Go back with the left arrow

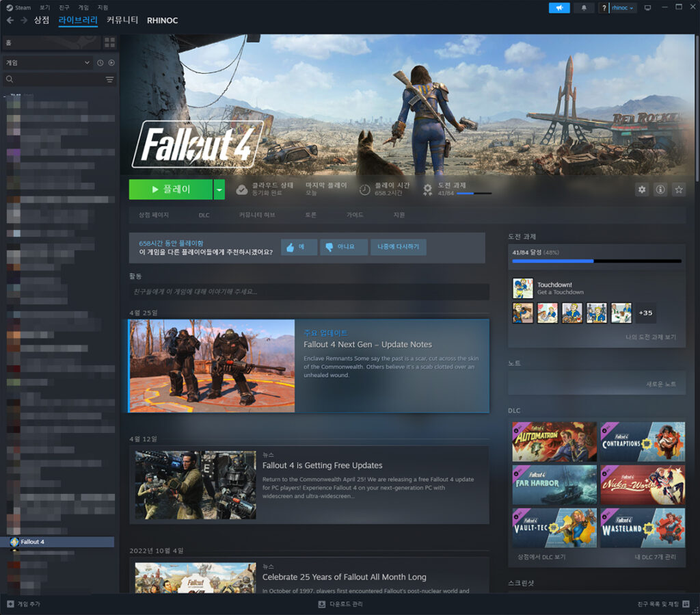[x=10, y=20]
